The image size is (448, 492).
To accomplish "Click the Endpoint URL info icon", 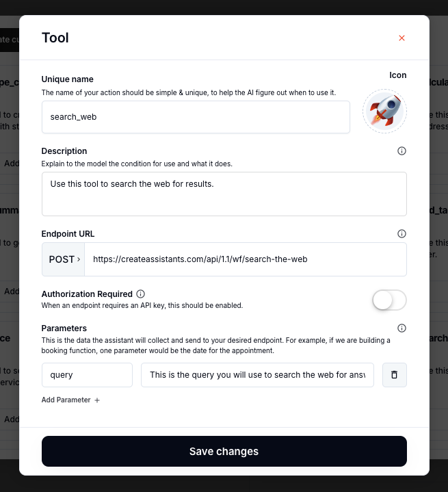I will click(x=401, y=234).
